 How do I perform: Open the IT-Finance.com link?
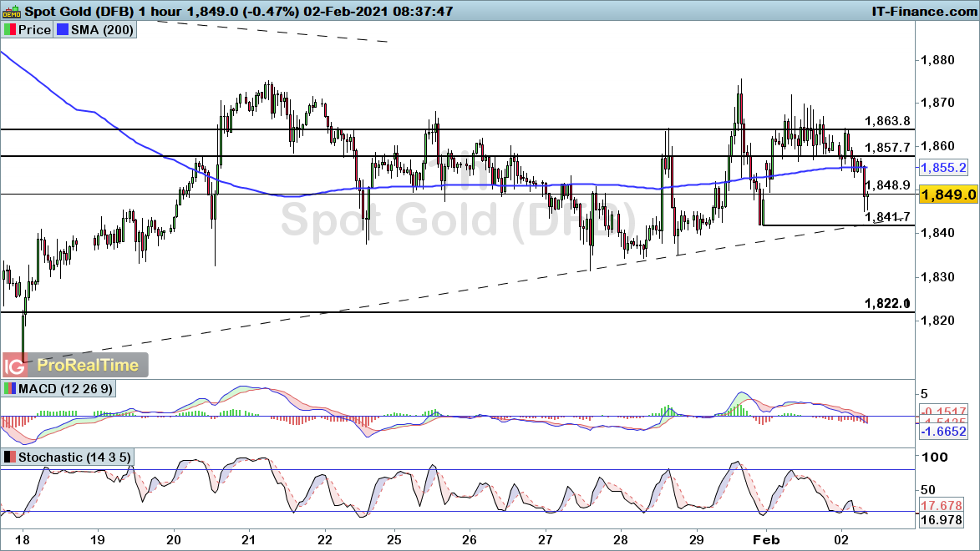[x=924, y=11]
